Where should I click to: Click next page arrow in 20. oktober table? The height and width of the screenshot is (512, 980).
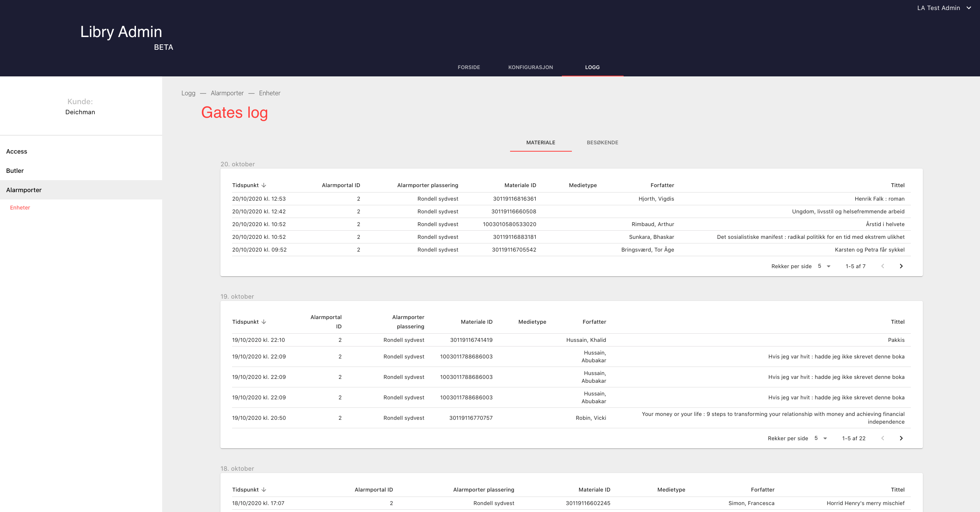tap(901, 266)
